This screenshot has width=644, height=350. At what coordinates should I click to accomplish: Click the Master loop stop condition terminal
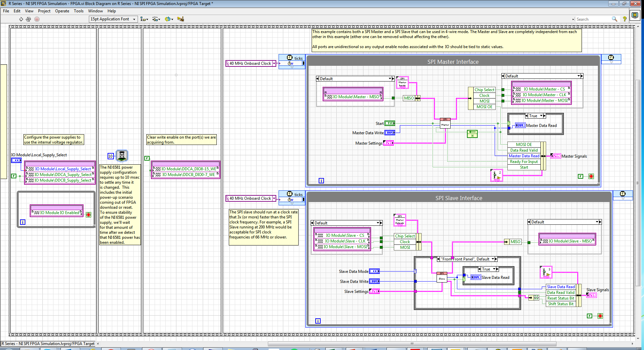(x=591, y=176)
